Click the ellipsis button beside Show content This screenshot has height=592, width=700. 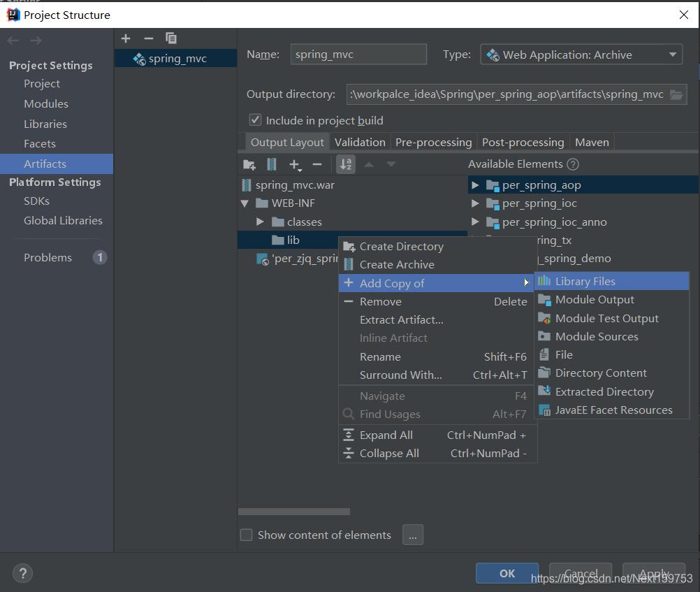pos(412,535)
